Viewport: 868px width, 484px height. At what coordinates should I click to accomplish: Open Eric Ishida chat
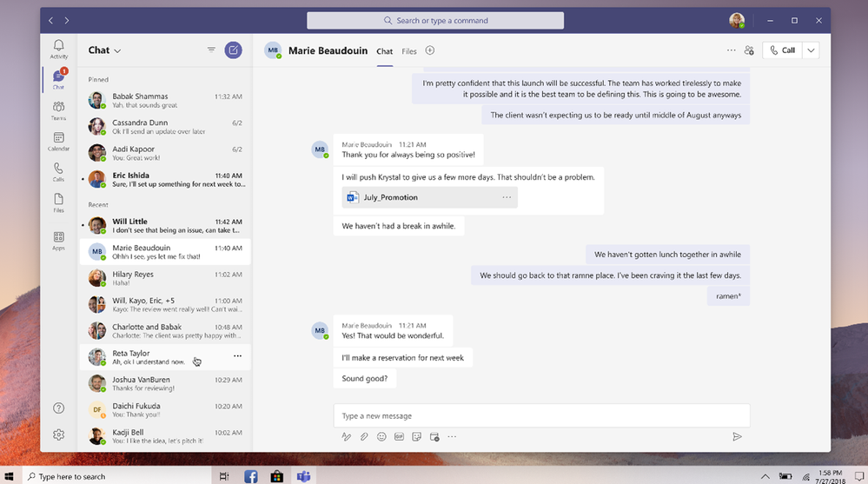point(165,179)
